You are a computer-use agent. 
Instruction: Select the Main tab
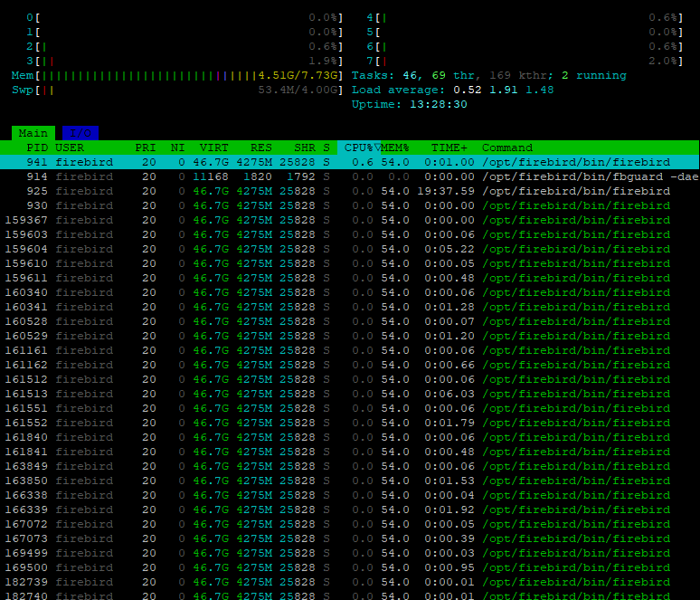[33, 133]
